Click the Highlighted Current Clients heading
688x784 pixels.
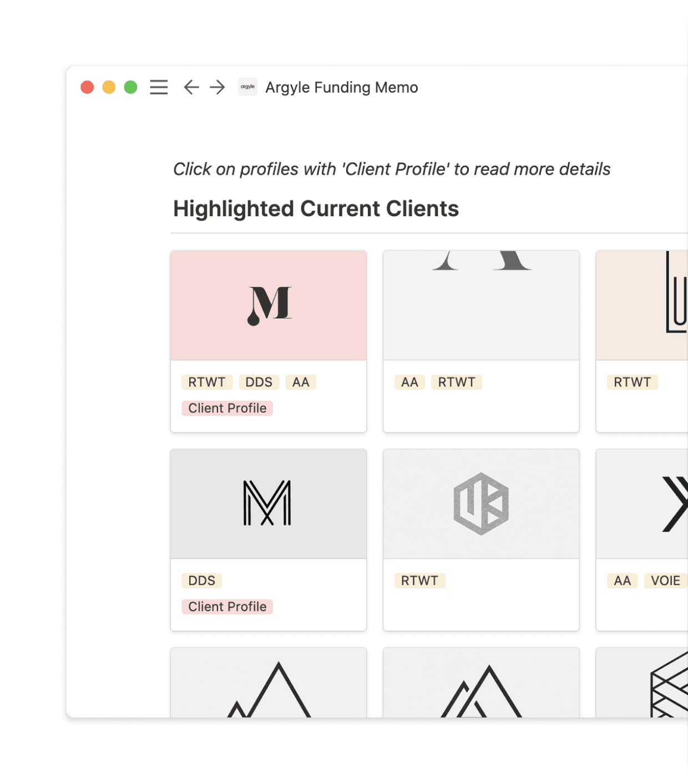[316, 209]
